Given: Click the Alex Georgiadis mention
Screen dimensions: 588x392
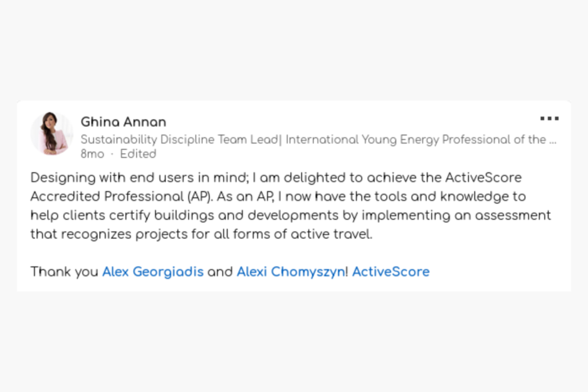Looking at the screenshot, I should pyautogui.click(x=153, y=272).
